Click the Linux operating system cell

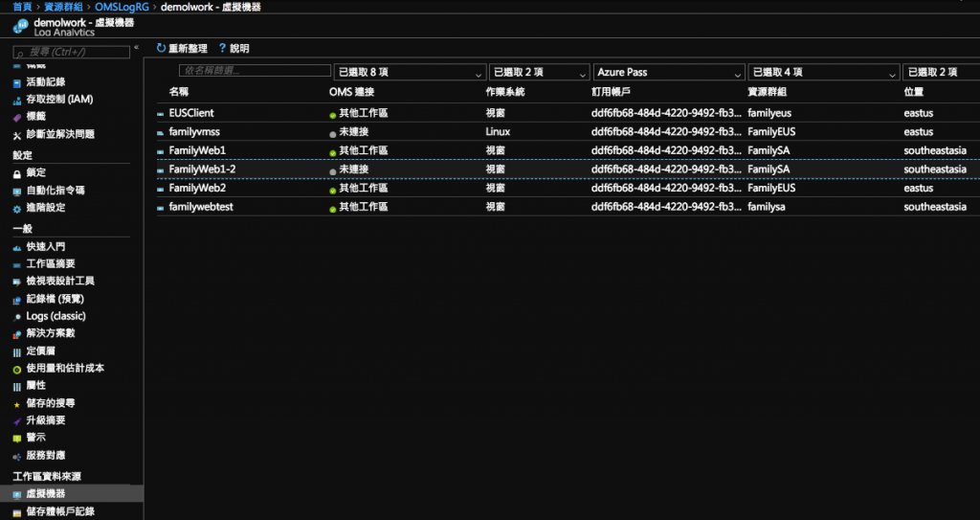(x=498, y=132)
